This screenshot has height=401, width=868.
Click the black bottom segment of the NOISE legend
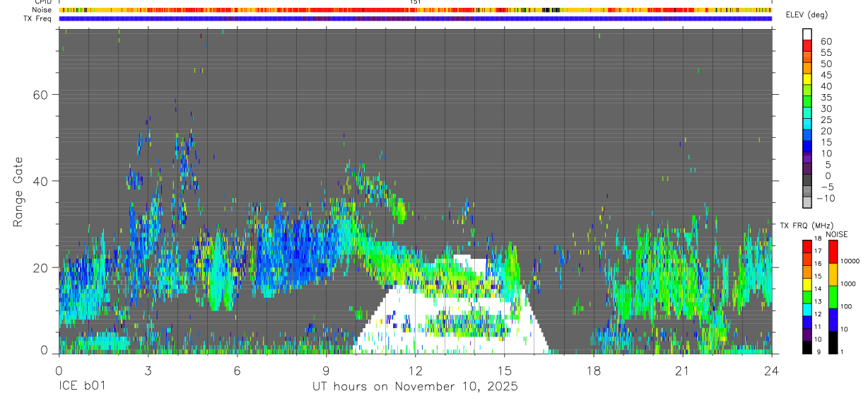click(833, 342)
